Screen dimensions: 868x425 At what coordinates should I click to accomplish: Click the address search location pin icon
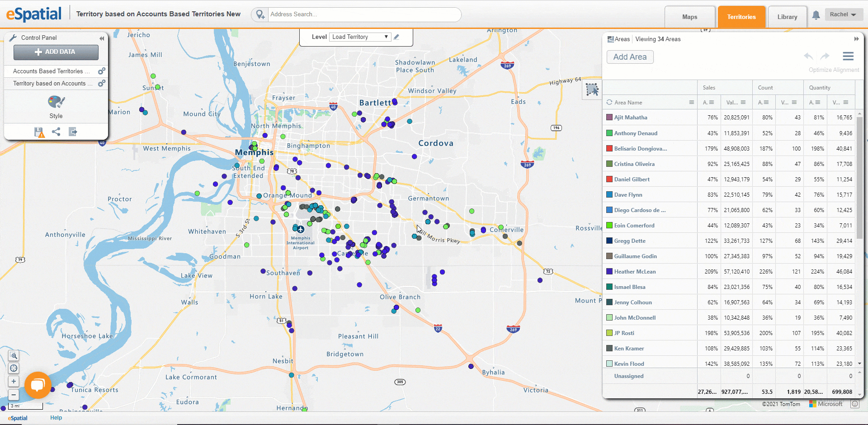pyautogui.click(x=260, y=14)
